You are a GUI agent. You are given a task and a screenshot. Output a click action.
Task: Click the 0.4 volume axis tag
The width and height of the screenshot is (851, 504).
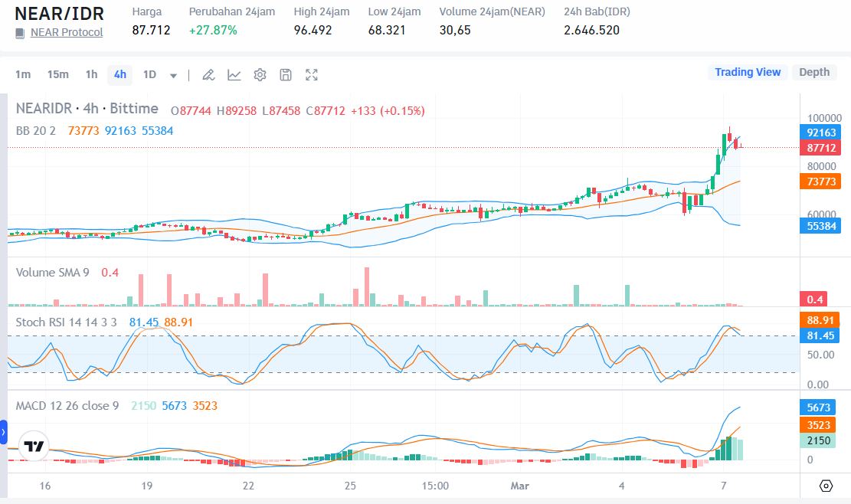point(813,299)
